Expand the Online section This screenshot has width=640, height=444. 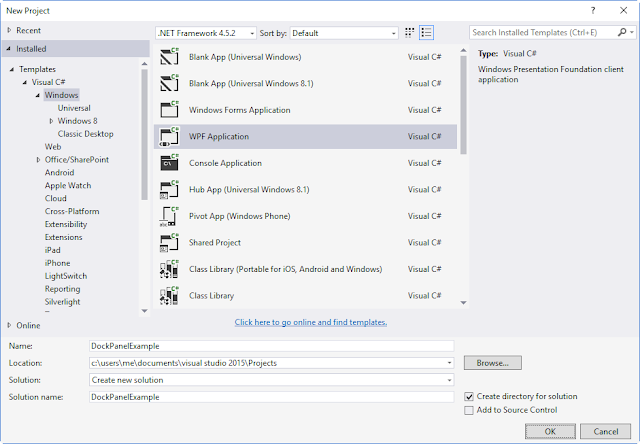(x=9, y=325)
